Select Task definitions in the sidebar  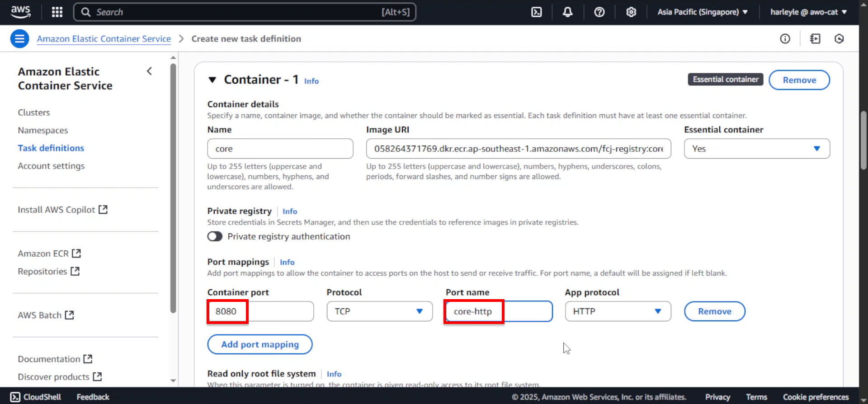[51, 148]
